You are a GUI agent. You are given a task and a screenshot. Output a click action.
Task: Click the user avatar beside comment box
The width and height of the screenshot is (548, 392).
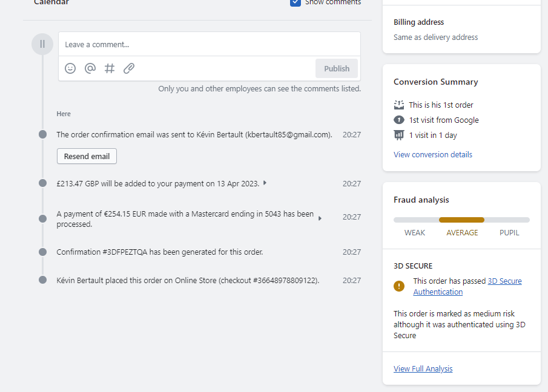[42, 44]
